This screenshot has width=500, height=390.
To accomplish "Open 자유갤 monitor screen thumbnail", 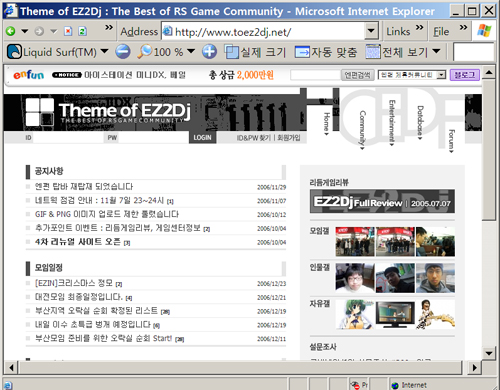I will coord(395,314).
